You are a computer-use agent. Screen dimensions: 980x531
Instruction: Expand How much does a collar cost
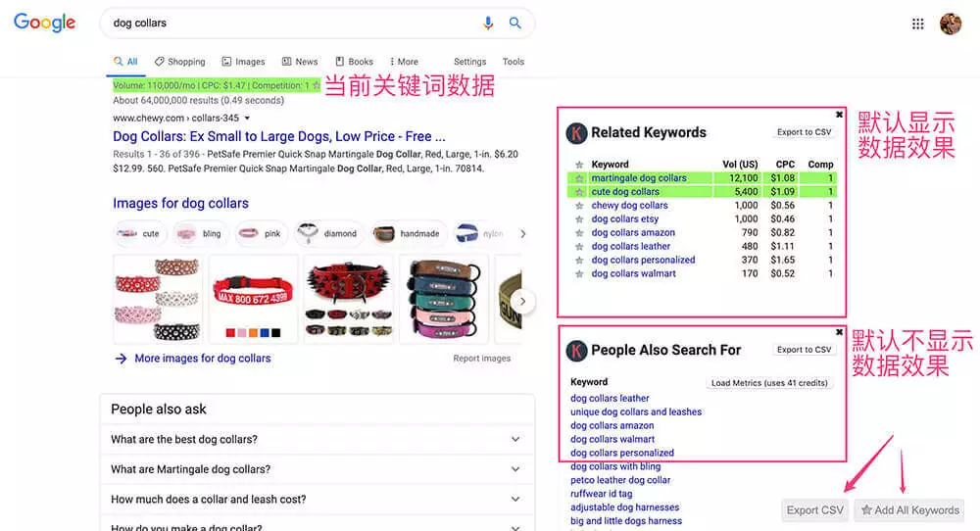coord(317,500)
